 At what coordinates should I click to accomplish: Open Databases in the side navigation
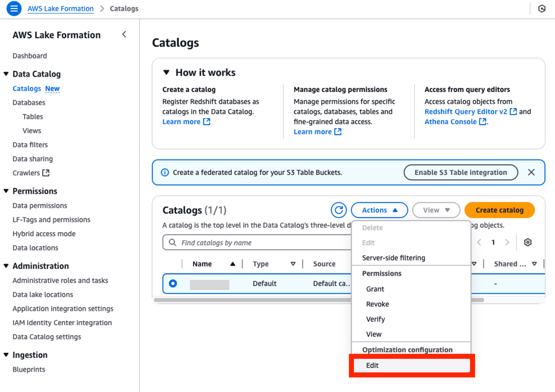click(29, 103)
